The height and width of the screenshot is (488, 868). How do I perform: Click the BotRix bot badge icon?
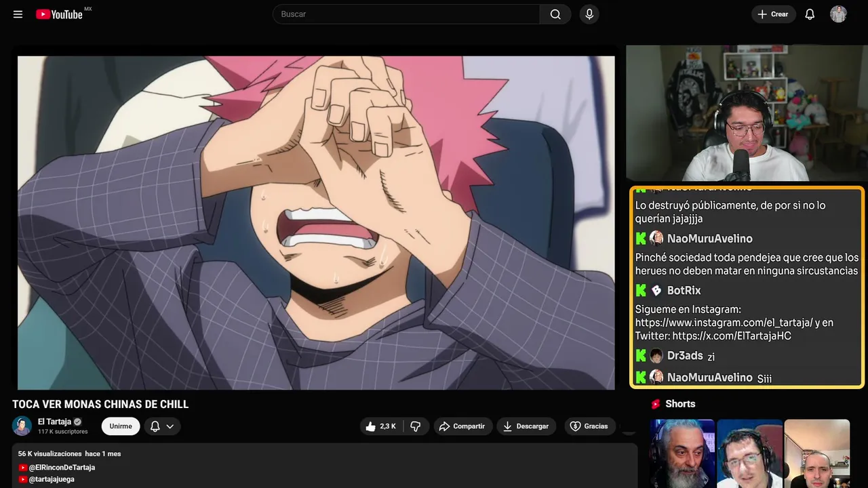tap(656, 291)
